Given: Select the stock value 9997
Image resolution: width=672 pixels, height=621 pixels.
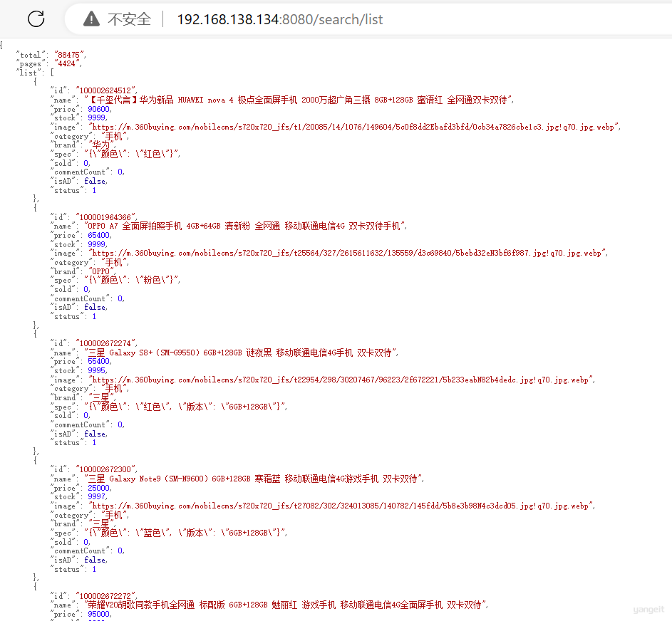Looking at the screenshot, I should point(96,496).
